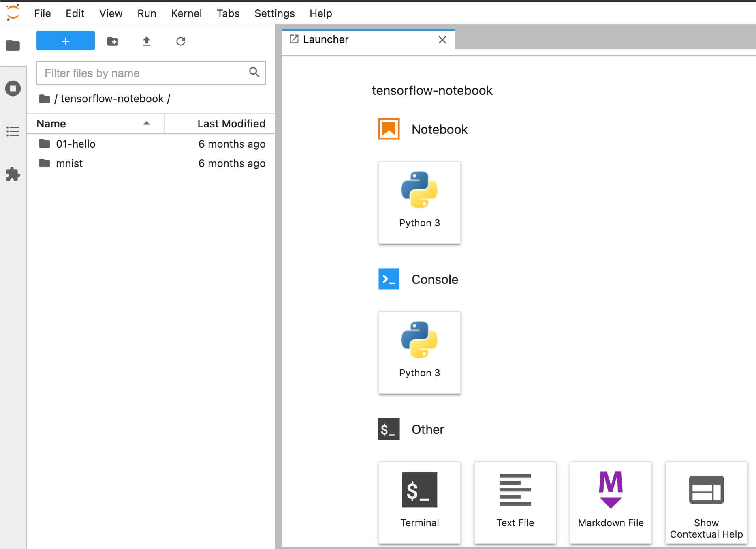Click the orange Notebook section icon
This screenshot has width=756, height=549.
click(389, 129)
